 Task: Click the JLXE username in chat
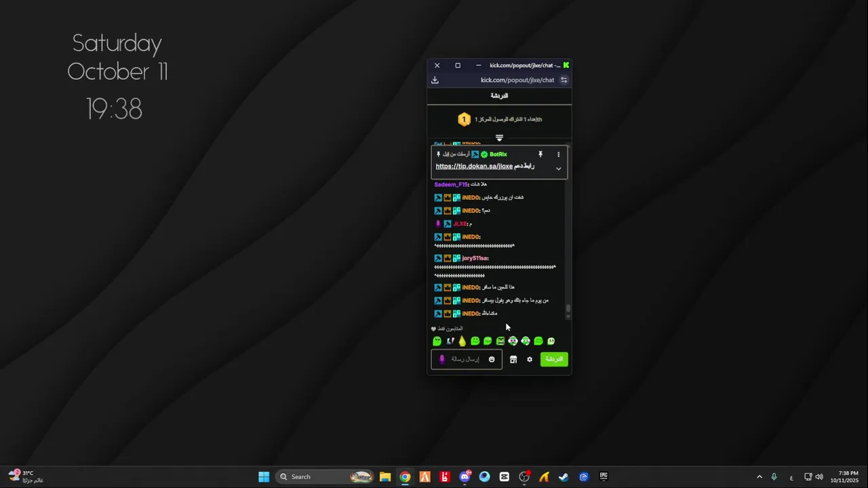(460, 224)
